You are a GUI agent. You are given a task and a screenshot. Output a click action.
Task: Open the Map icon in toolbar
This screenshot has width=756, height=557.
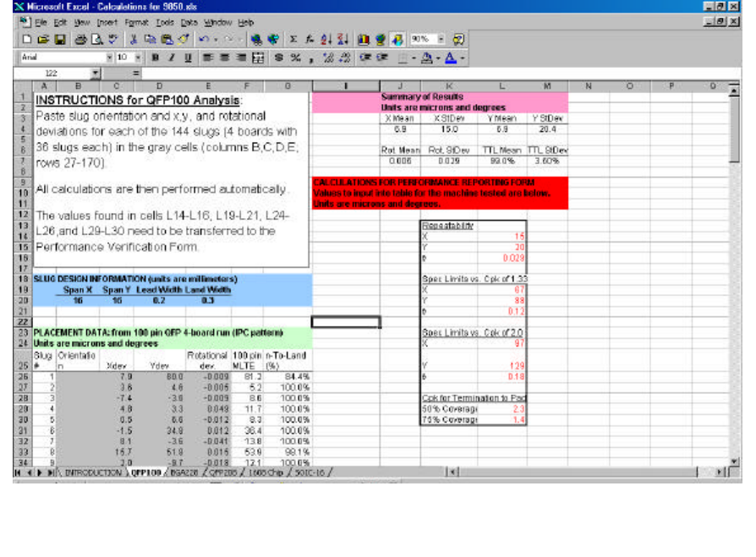pos(381,40)
